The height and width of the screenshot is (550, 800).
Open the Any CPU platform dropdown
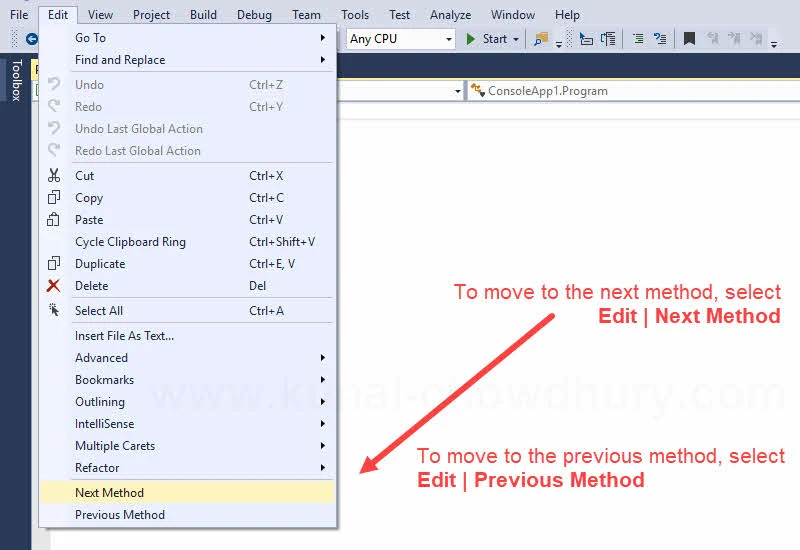[401, 39]
